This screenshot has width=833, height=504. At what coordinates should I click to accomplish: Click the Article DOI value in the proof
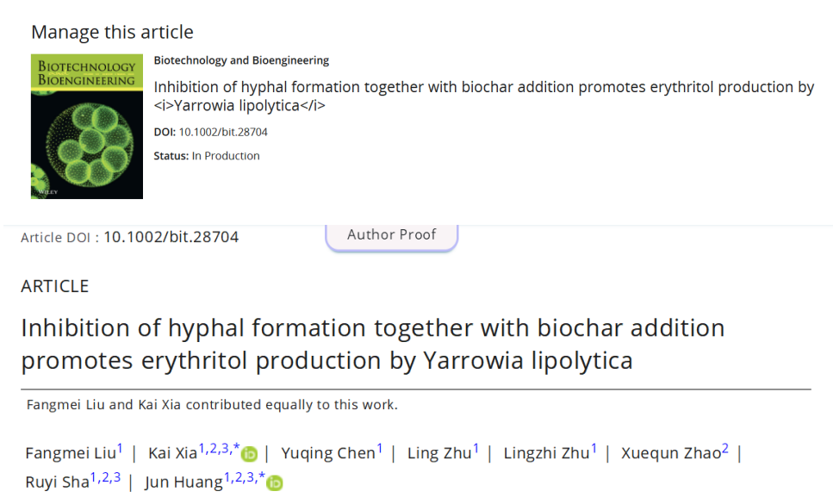coord(171,237)
